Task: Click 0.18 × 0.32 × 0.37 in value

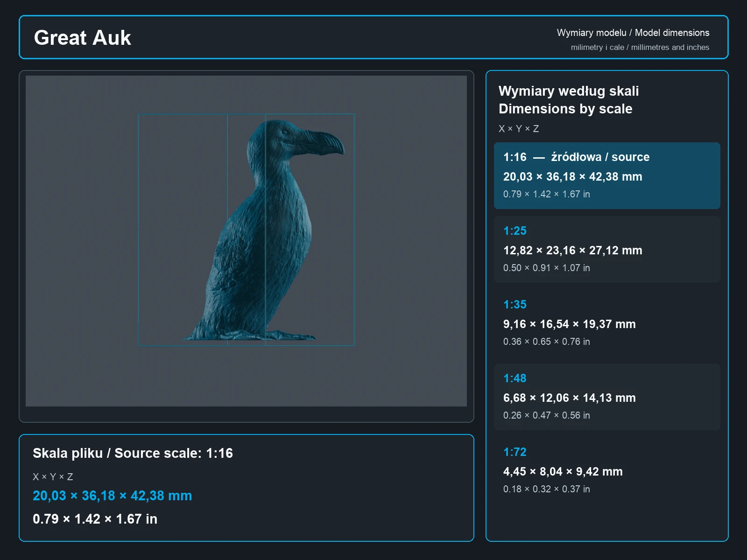Action: click(x=546, y=489)
